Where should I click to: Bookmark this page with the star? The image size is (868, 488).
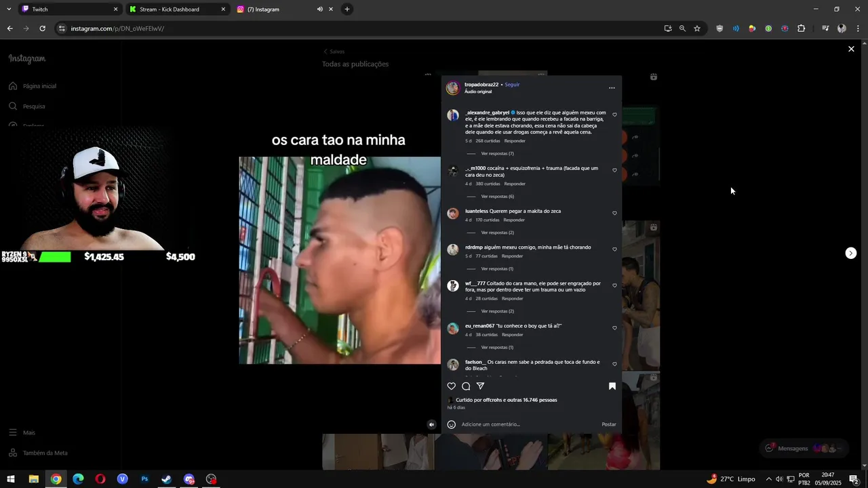tap(697, 28)
